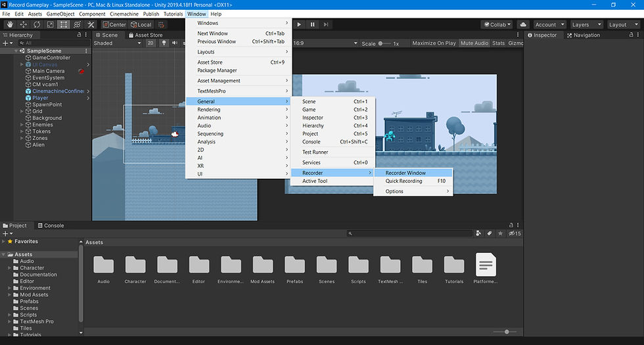This screenshot has height=345, width=644.
Task: Click the Pause button
Action: pyautogui.click(x=313, y=25)
